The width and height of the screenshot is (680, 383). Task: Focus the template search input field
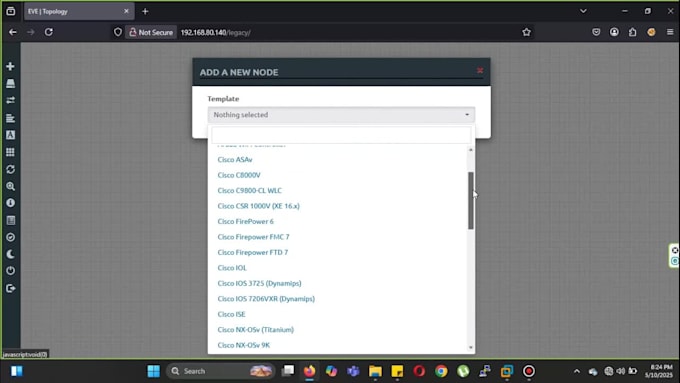341,135
